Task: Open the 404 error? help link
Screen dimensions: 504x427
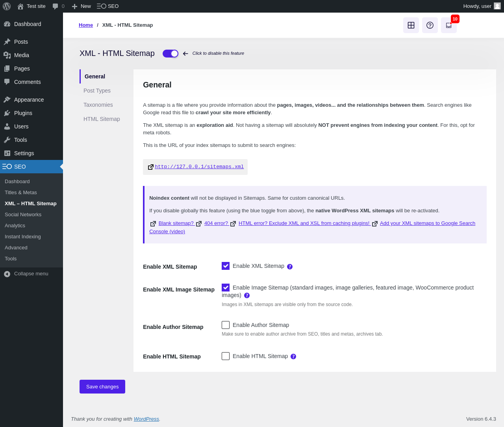Action: point(216,223)
